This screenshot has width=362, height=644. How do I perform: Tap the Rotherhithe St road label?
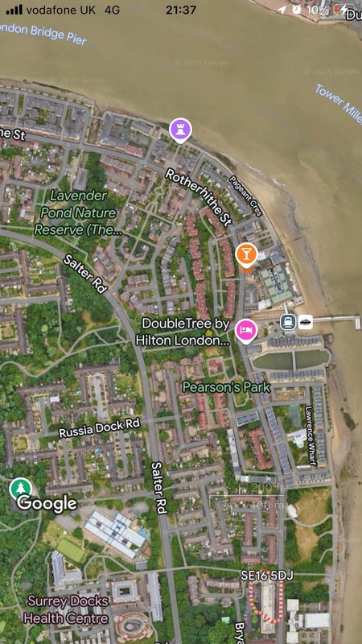(198, 196)
